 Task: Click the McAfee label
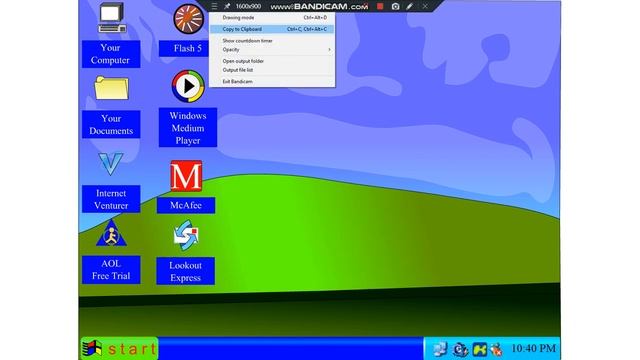(x=186, y=205)
